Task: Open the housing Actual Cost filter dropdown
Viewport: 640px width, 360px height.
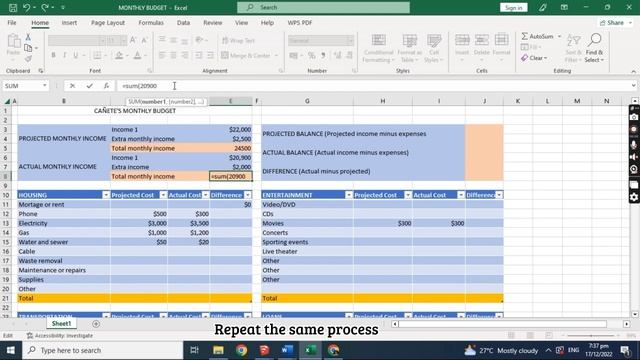Action: pos(205,195)
